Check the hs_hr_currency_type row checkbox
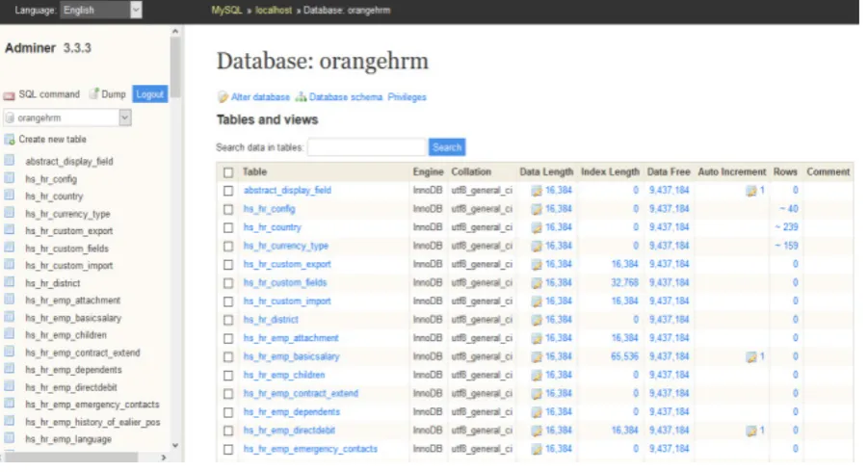 tap(228, 247)
